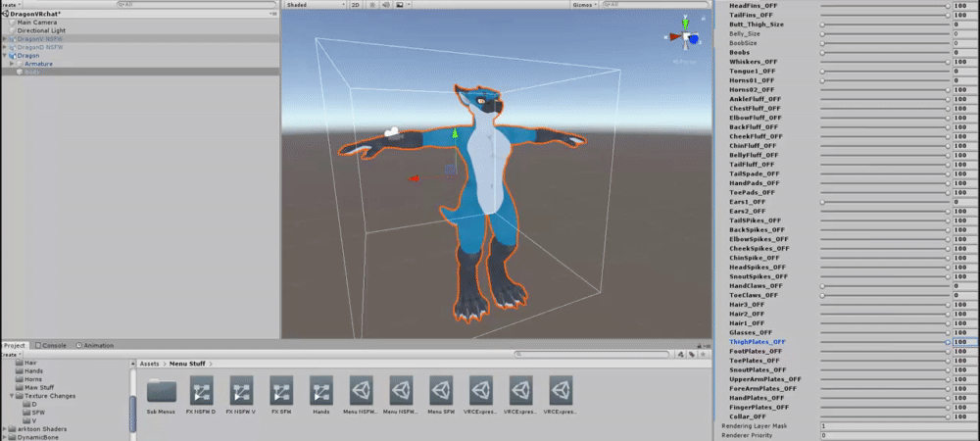
Task: Switch to the Console tab
Action: coord(51,345)
